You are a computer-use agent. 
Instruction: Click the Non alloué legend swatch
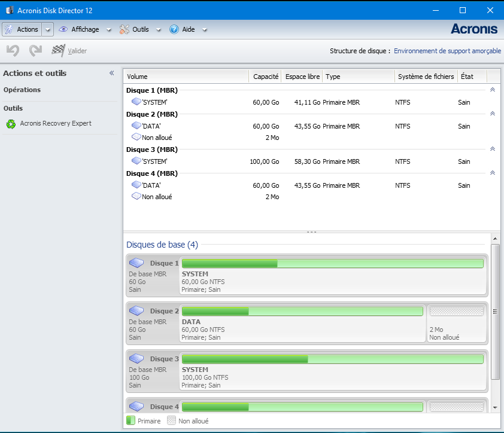pos(171,420)
